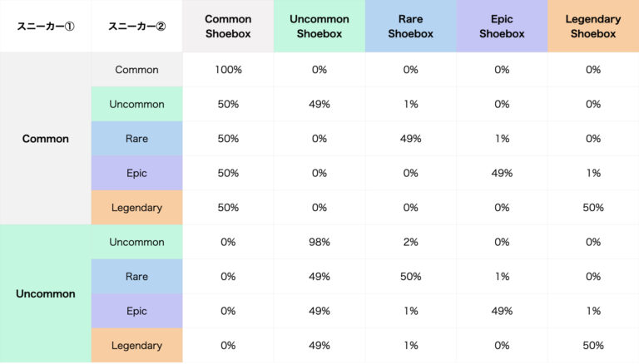Click the スニーカー② column header
639x364 pixels.
[137, 27]
